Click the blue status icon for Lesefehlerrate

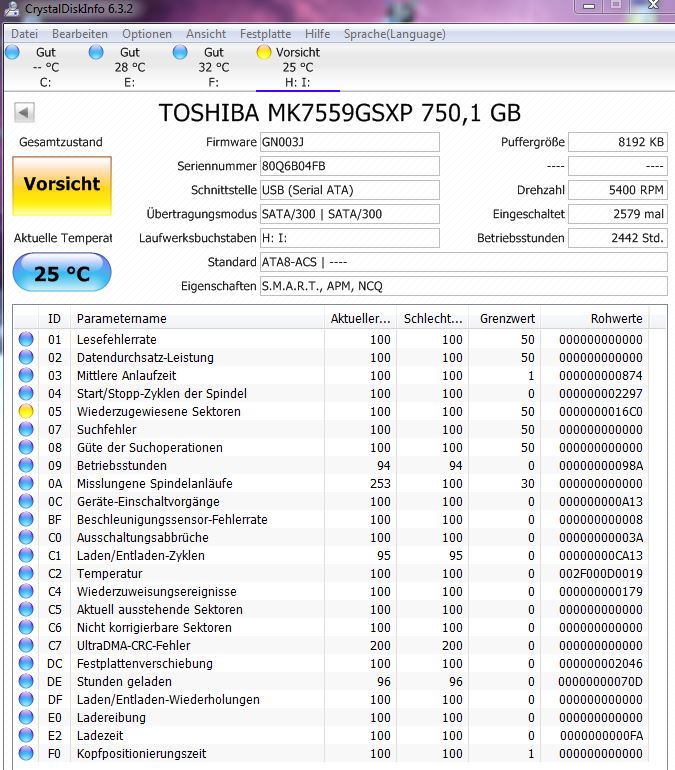26,339
